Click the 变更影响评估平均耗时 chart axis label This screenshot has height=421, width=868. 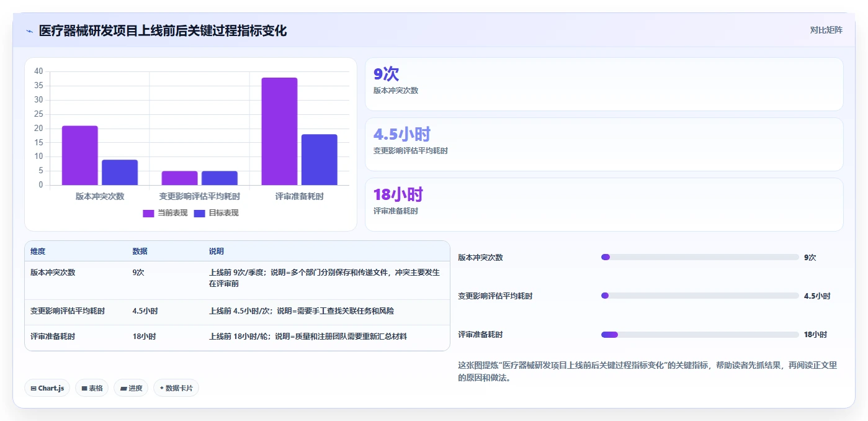[x=200, y=196]
